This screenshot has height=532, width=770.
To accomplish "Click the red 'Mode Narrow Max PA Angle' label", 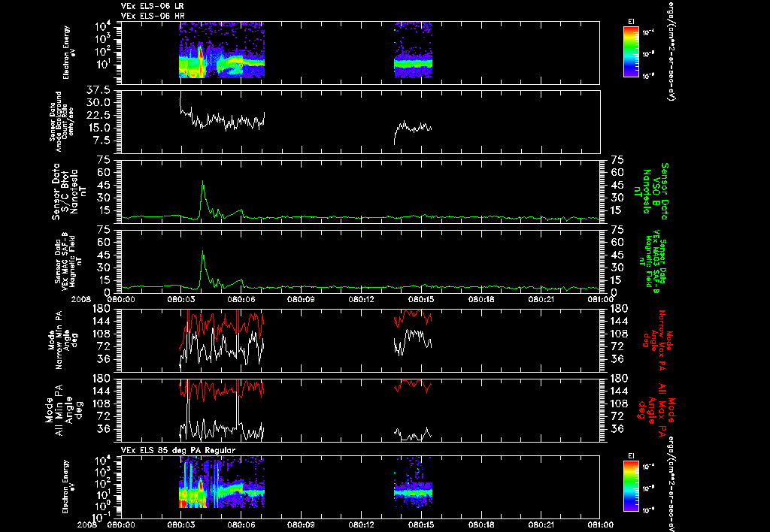I will pos(656,340).
